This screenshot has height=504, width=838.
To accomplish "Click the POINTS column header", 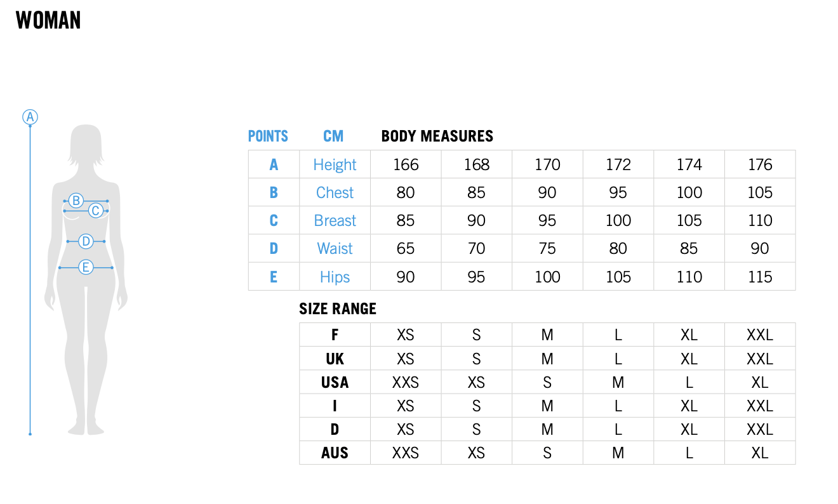I will tap(268, 136).
